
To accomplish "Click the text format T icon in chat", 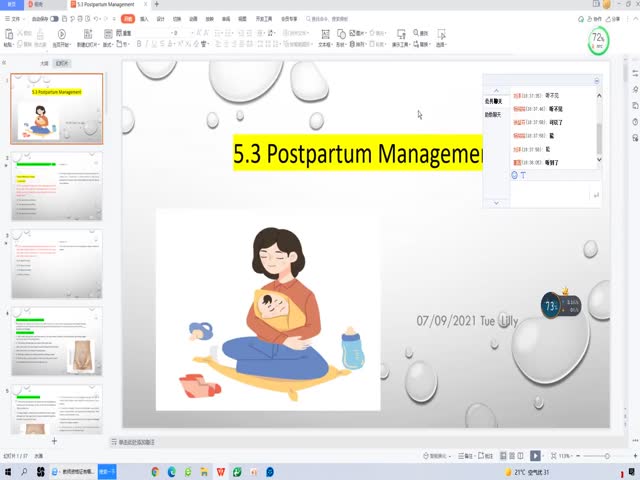I will click(x=523, y=175).
